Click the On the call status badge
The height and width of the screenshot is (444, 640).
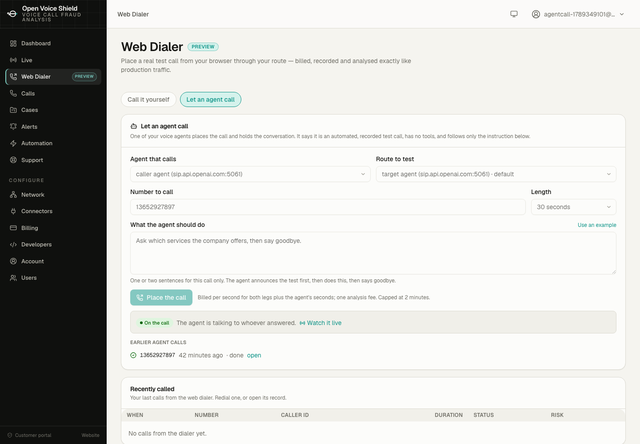tap(154, 323)
